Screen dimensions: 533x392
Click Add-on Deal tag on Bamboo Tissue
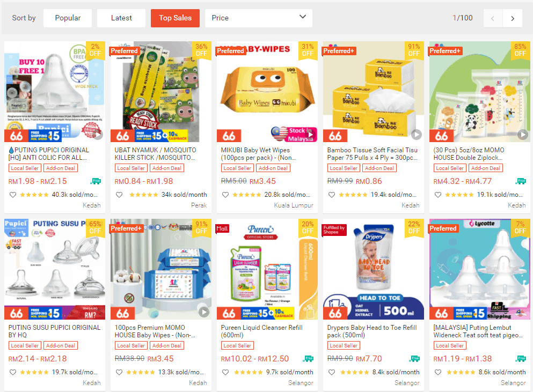(x=379, y=168)
